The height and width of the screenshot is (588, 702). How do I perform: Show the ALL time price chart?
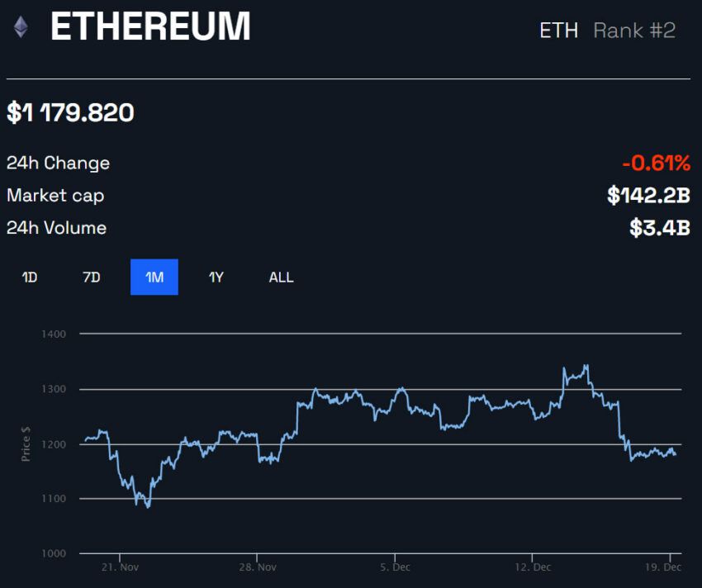point(280,277)
